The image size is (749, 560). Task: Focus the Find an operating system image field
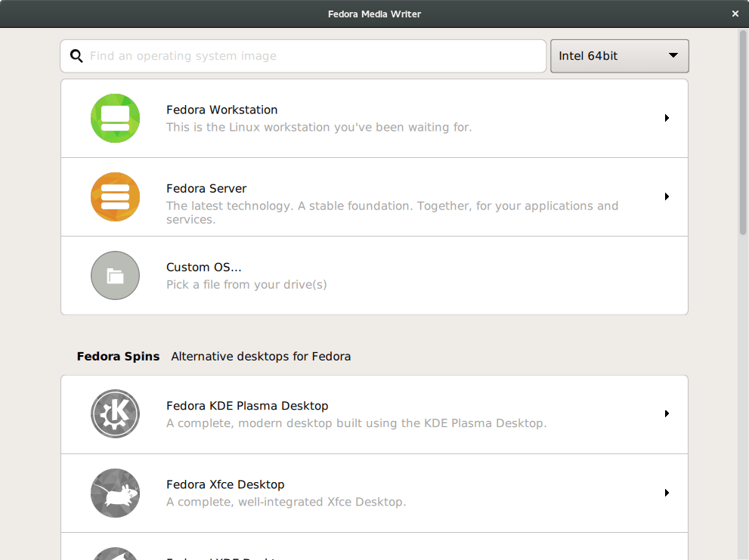pos(303,56)
